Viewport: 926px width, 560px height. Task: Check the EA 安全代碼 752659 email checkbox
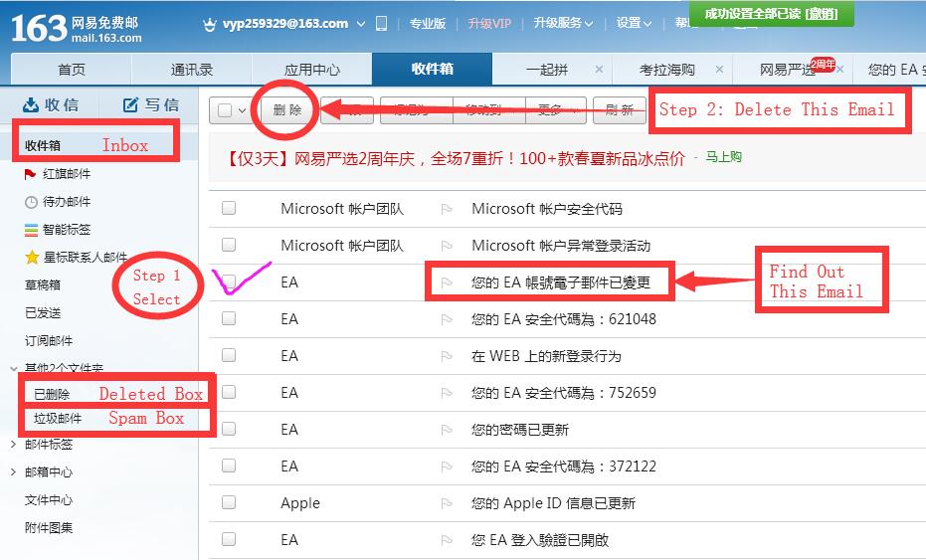click(x=229, y=392)
